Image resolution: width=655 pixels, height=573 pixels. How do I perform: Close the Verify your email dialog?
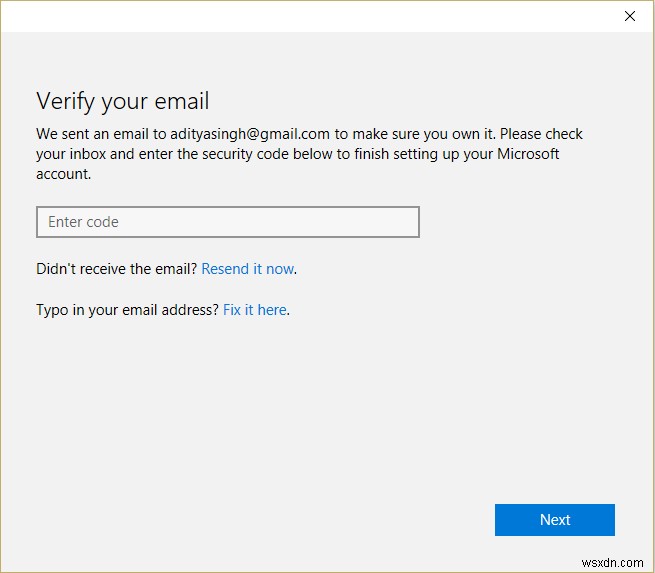[630, 16]
